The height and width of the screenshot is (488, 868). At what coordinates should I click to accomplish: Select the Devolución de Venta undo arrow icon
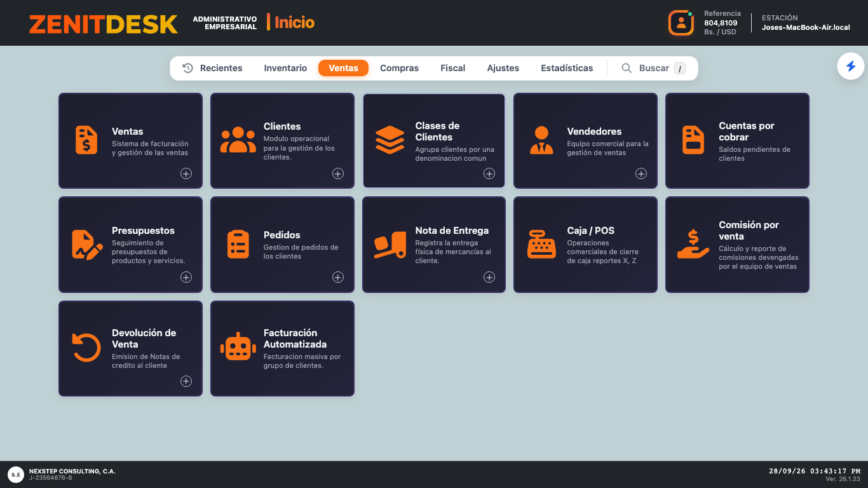click(86, 348)
